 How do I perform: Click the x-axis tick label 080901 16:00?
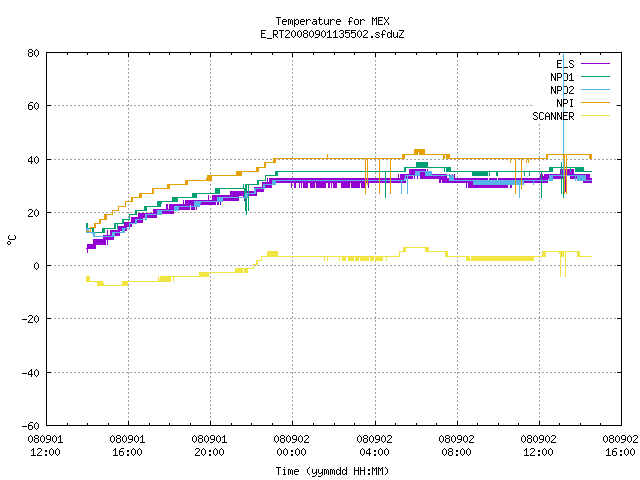click(x=127, y=446)
